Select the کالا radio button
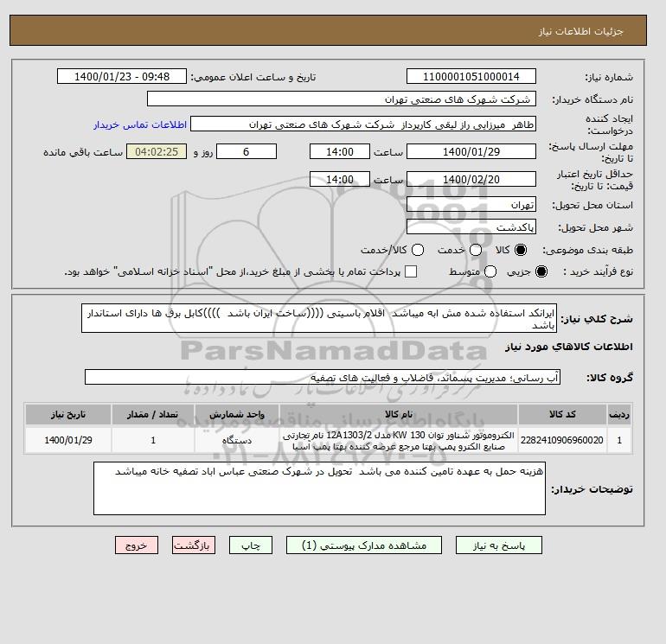Screen dimensions: 666x644 [x=521, y=250]
